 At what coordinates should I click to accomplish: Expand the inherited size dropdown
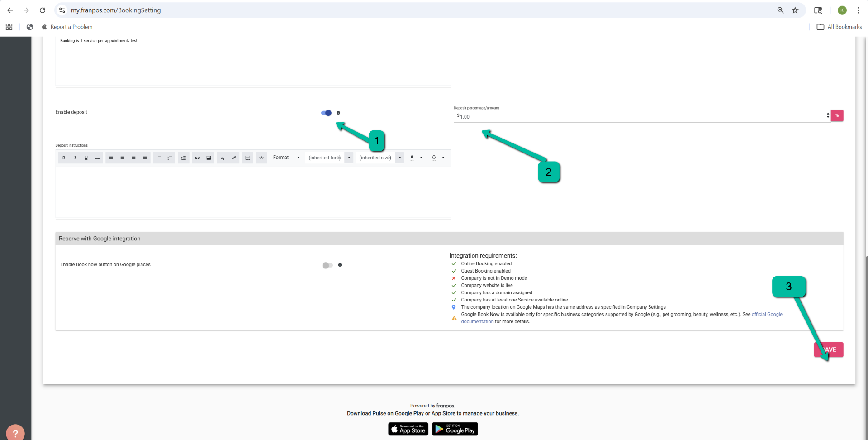point(399,158)
